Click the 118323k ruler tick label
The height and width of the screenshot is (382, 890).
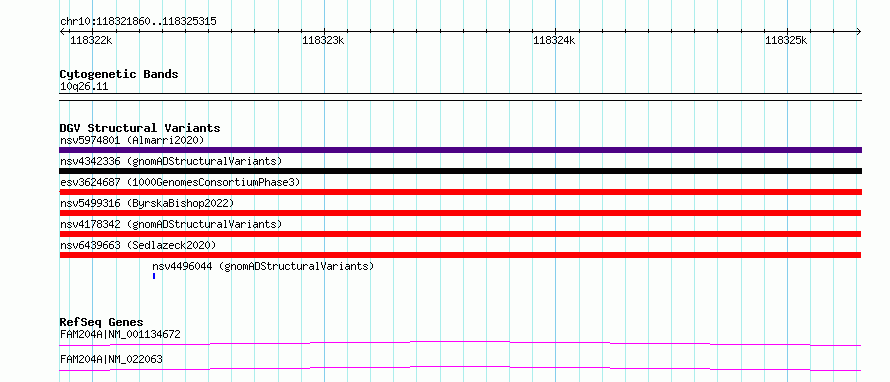click(323, 40)
